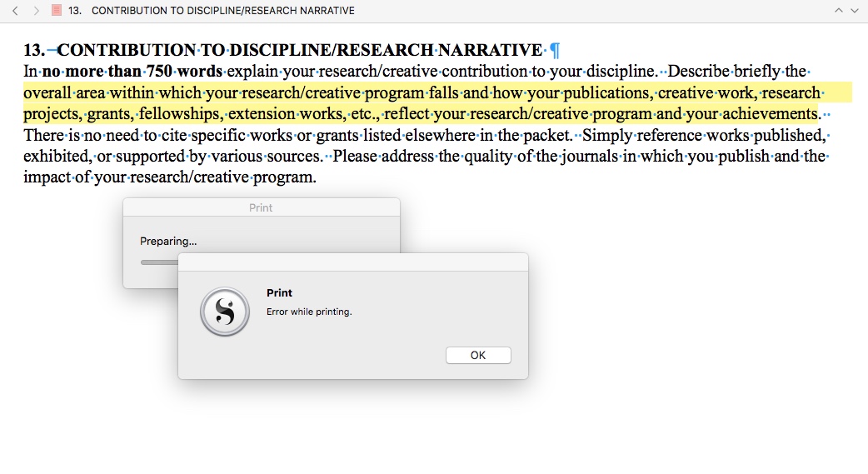Image resolution: width=868 pixels, height=474 pixels.
Task: Go back with the left chevron arrow
Action: click(16, 11)
